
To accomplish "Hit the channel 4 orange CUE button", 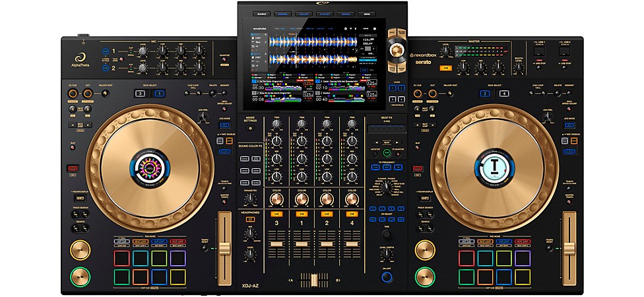I will pos(352,214).
